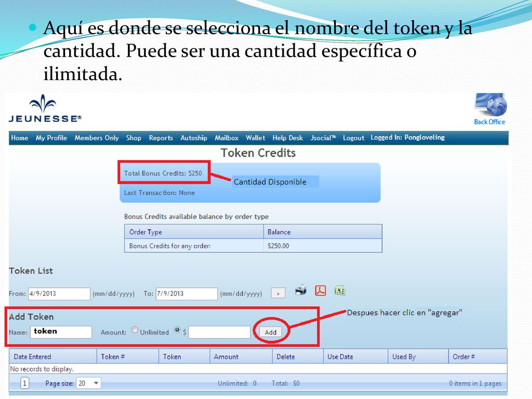Open the Back Office globe icon
The width and height of the screenshot is (532, 399).
click(x=490, y=105)
